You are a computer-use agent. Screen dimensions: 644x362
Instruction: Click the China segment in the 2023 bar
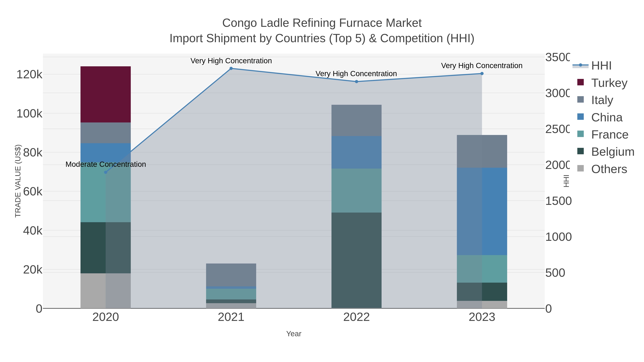482,211
